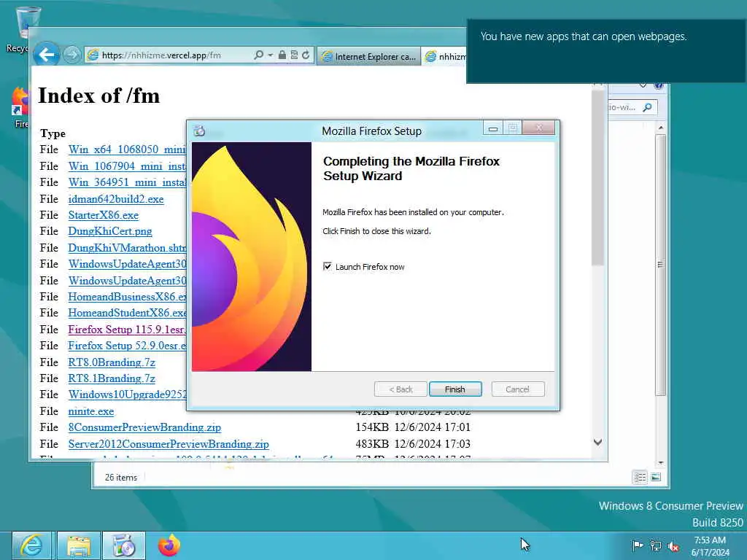Viewport: 747px width, 560px height.
Task: Click the 'new apps' notification toast
Action: click(606, 52)
